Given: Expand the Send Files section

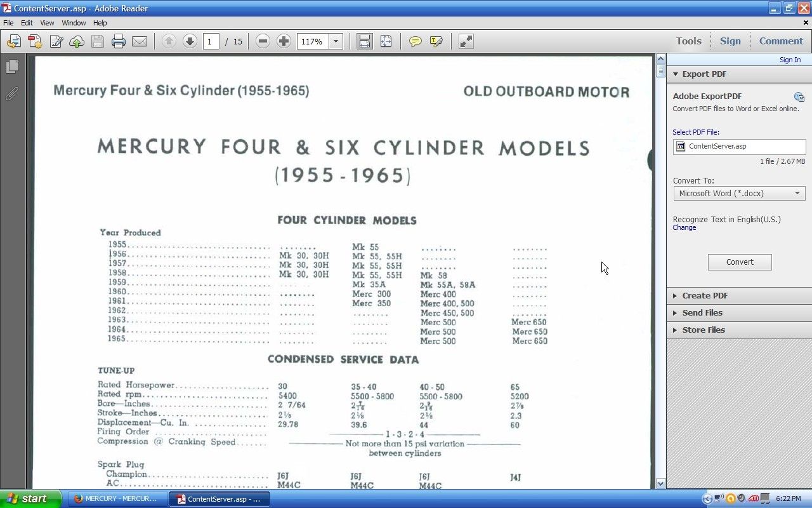Looking at the screenshot, I should (739, 312).
